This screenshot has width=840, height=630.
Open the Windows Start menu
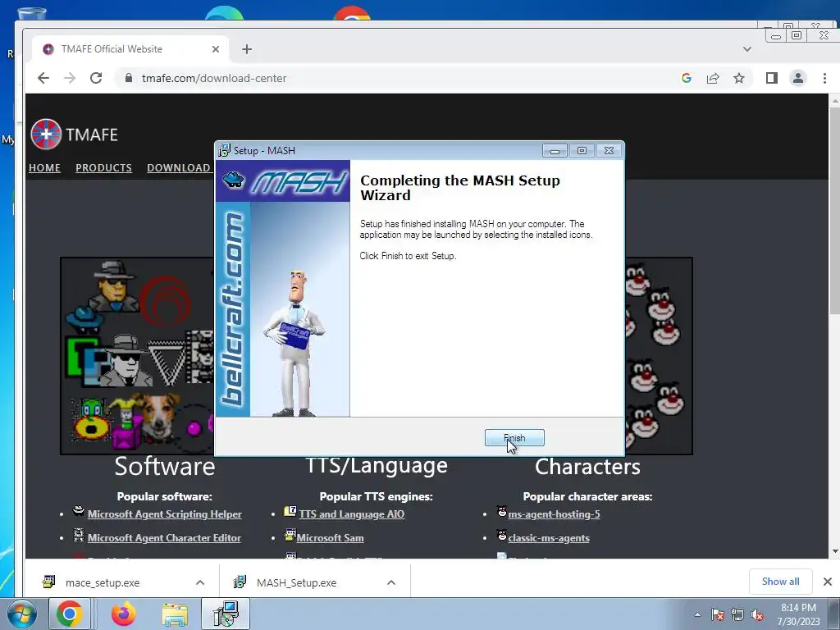(21, 614)
